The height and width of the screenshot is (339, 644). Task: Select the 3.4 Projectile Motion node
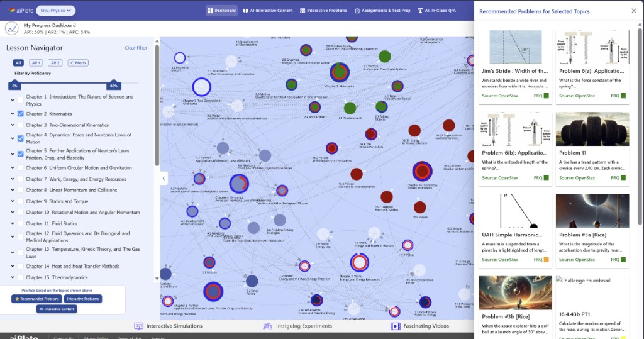click(180, 57)
